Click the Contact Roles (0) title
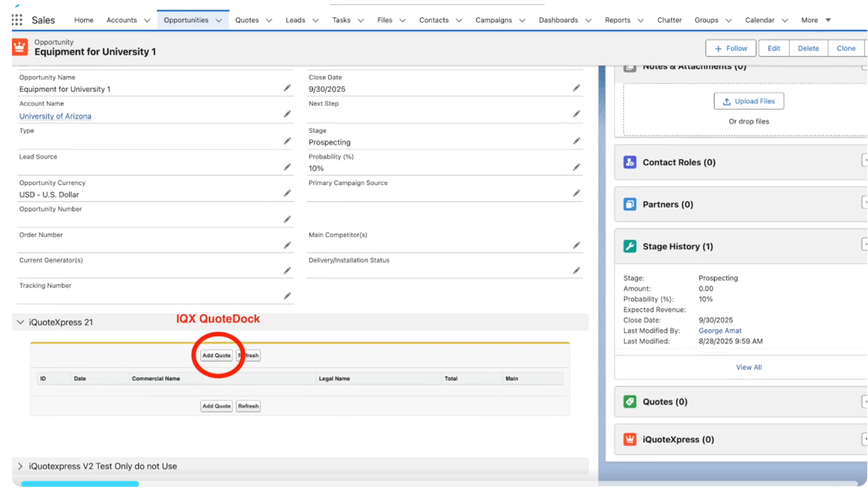Viewport: 868px width, 493px height. [679, 162]
